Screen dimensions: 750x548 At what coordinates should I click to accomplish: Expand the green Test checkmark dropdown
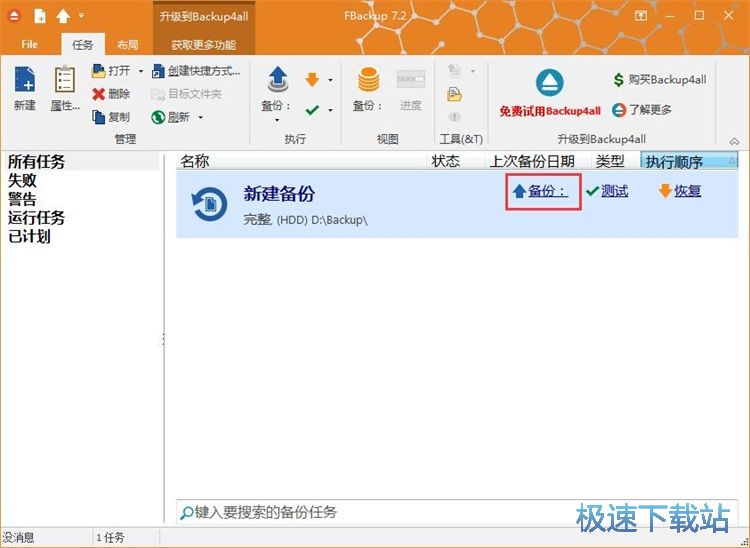coord(331,109)
